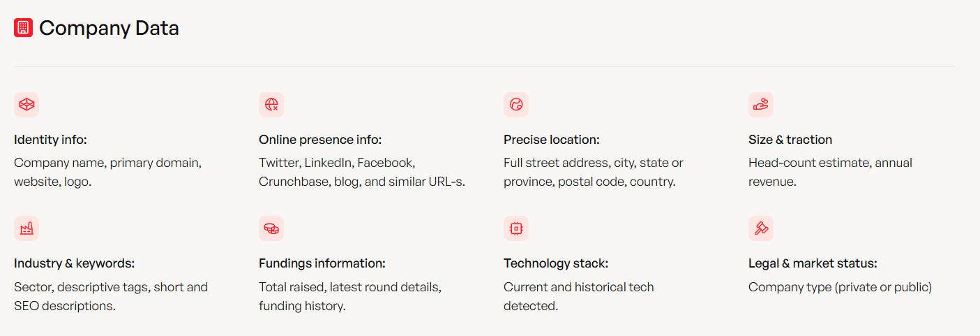Click the Industry & keywords factory icon

(27, 228)
